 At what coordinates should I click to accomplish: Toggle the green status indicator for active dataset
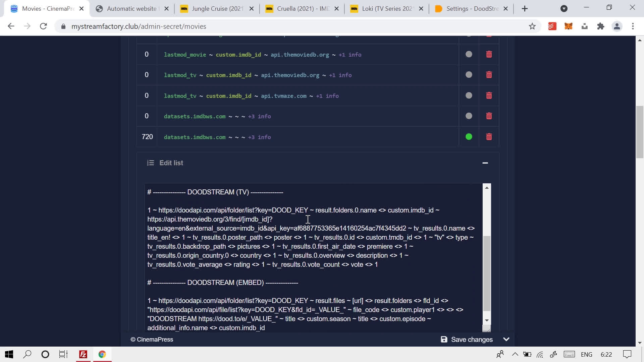point(469,137)
